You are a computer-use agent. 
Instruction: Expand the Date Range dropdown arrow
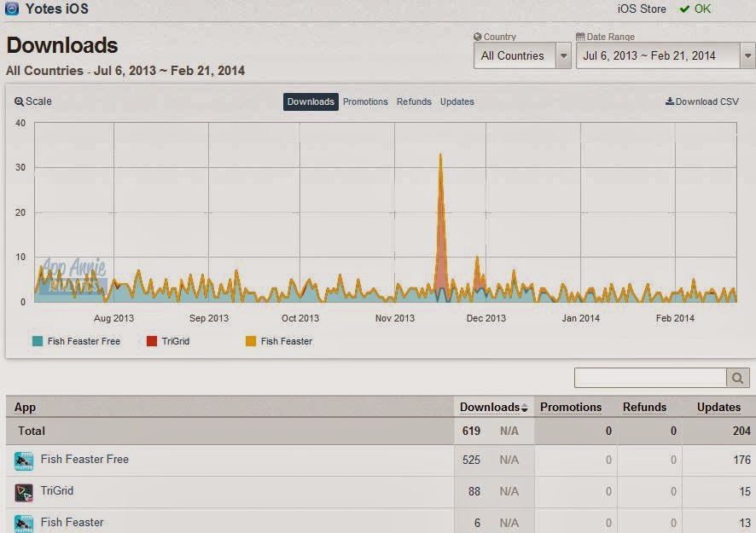coord(747,55)
